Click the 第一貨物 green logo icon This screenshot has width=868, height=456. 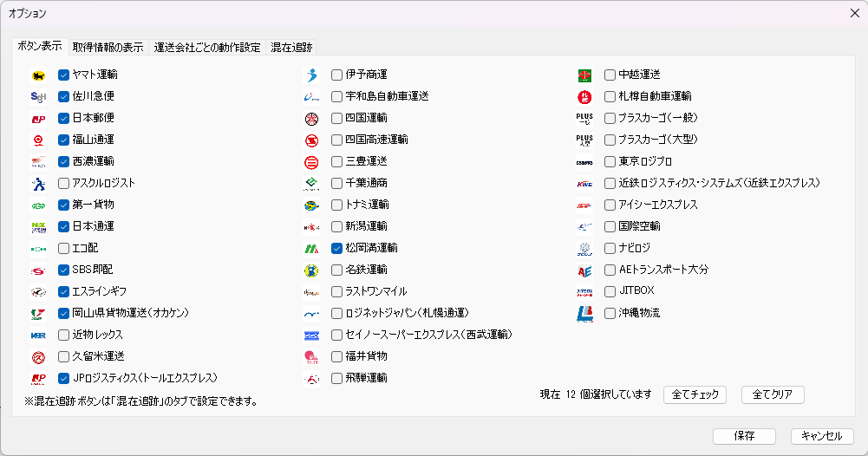[38, 205]
